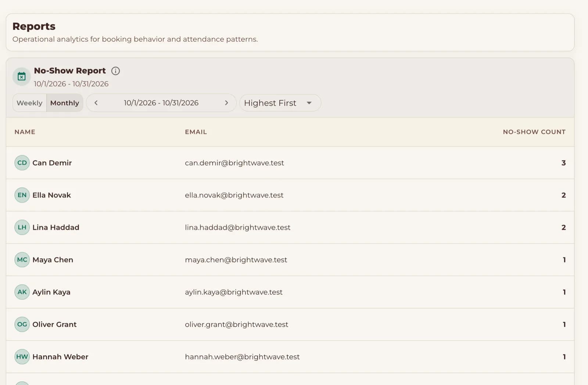Select the name Hannah Weber
The width and height of the screenshot is (588, 385).
click(60, 357)
